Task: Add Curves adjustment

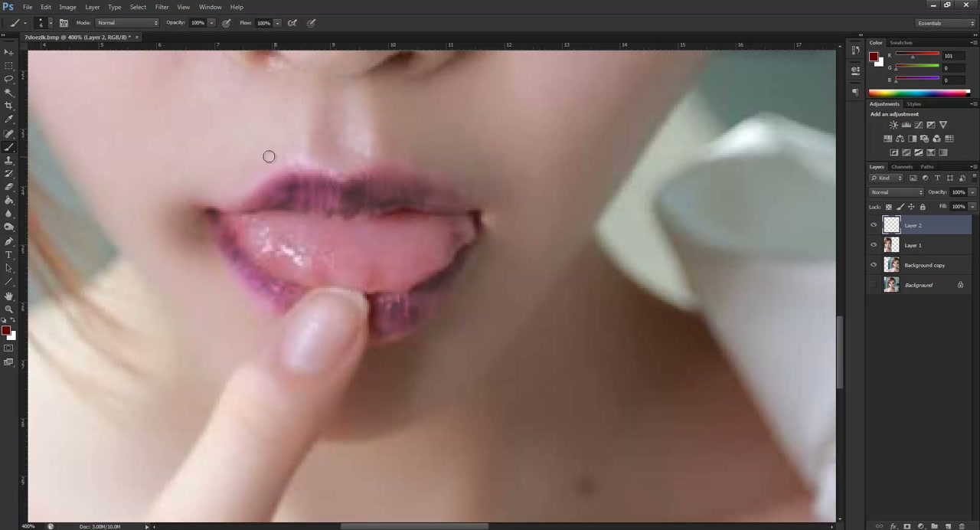Action: pyautogui.click(x=918, y=125)
